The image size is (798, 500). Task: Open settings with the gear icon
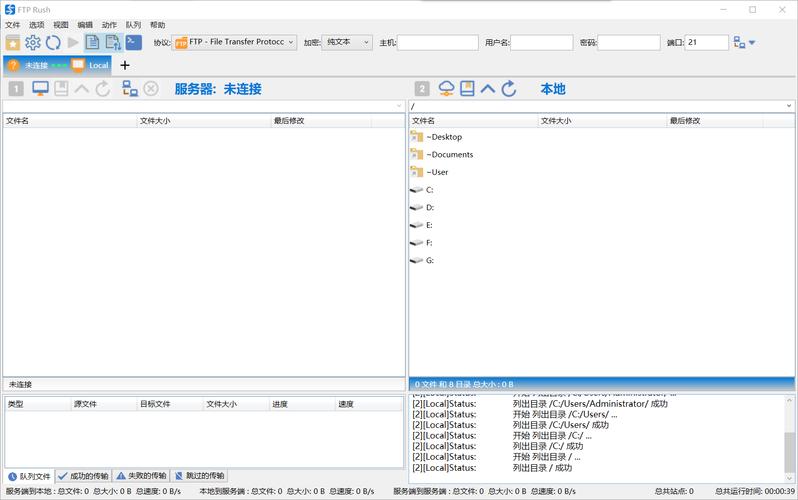[x=33, y=43]
